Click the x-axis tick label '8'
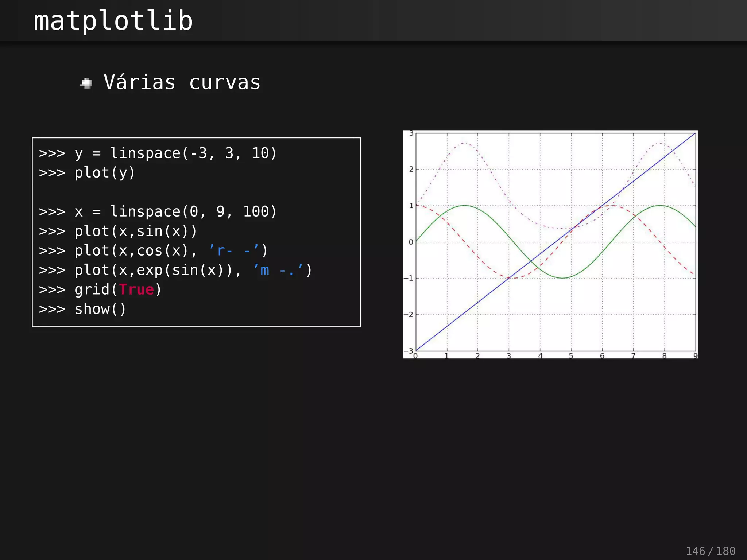The height and width of the screenshot is (560, 747). pyautogui.click(x=665, y=356)
